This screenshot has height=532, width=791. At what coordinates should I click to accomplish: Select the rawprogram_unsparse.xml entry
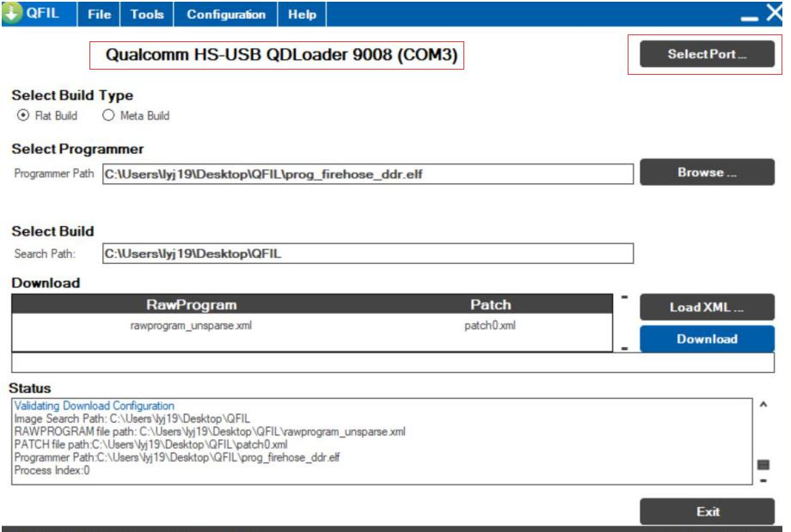tap(191, 326)
